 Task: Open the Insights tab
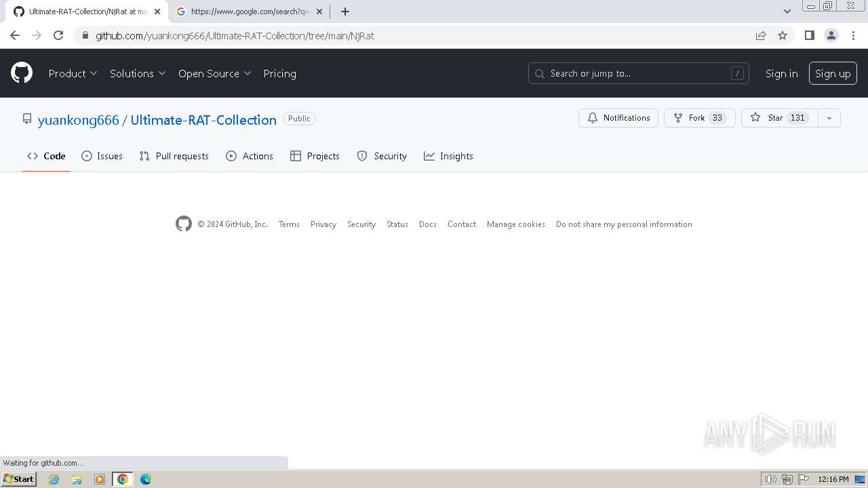pyautogui.click(x=448, y=156)
